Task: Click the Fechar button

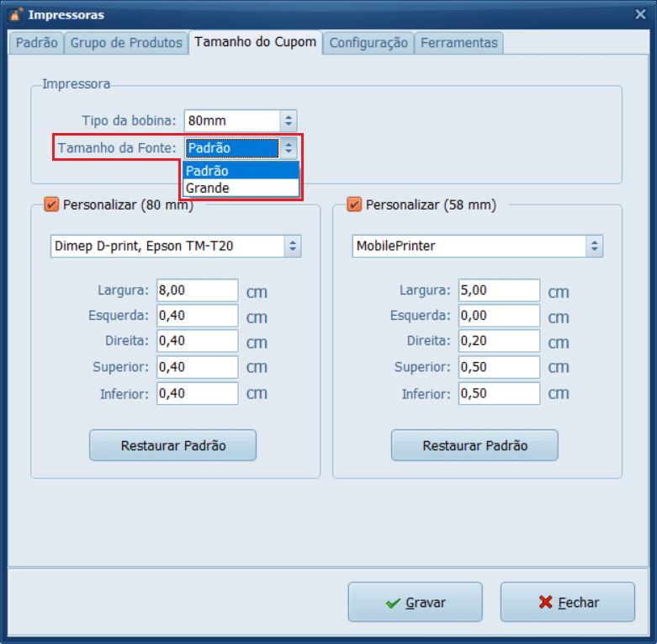Action: coord(568,602)
